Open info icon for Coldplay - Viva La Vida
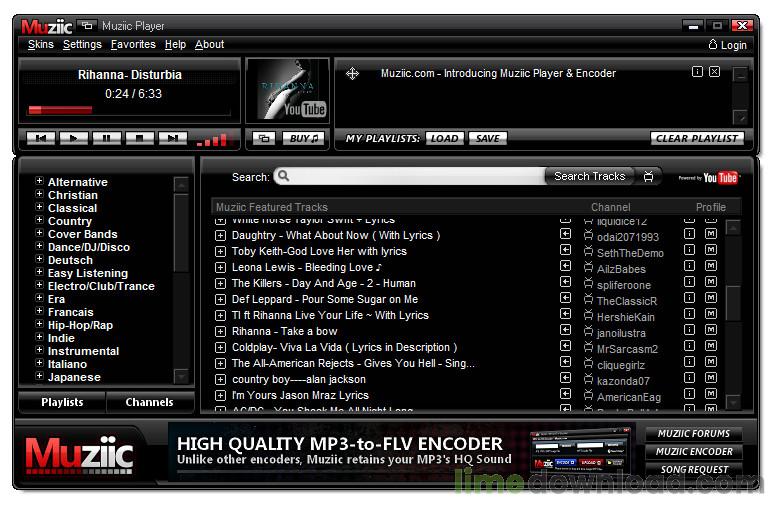The width and height of the screenshot is (772, 513). pos(689,348)
